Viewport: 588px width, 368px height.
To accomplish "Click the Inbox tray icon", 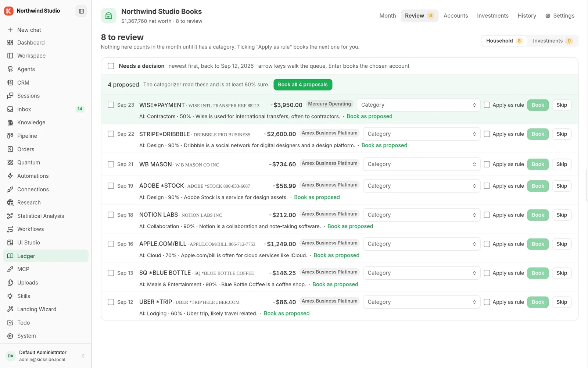I will point(10,109).
